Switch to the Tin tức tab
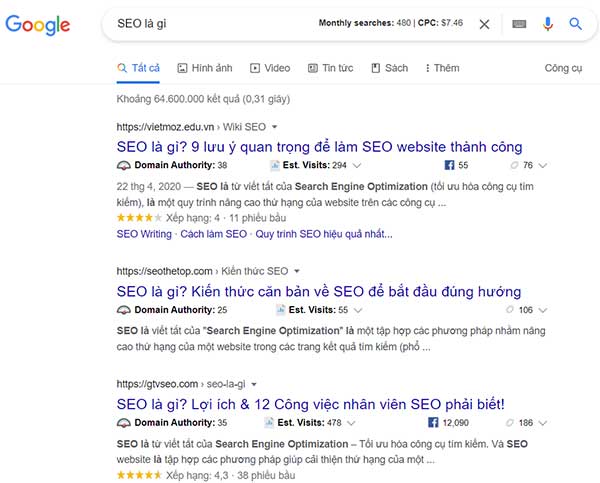This screenshot has width=600, height=483. tap(331, 68)
